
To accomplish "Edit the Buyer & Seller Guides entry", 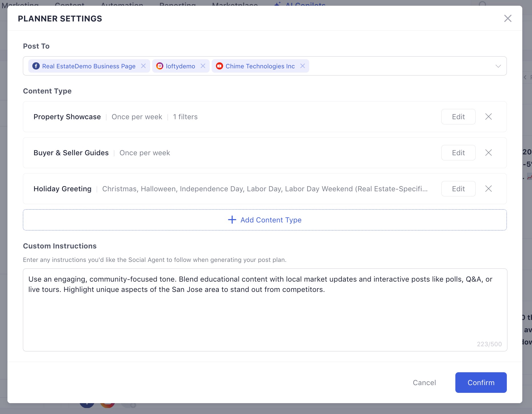I will coord(458,153).
